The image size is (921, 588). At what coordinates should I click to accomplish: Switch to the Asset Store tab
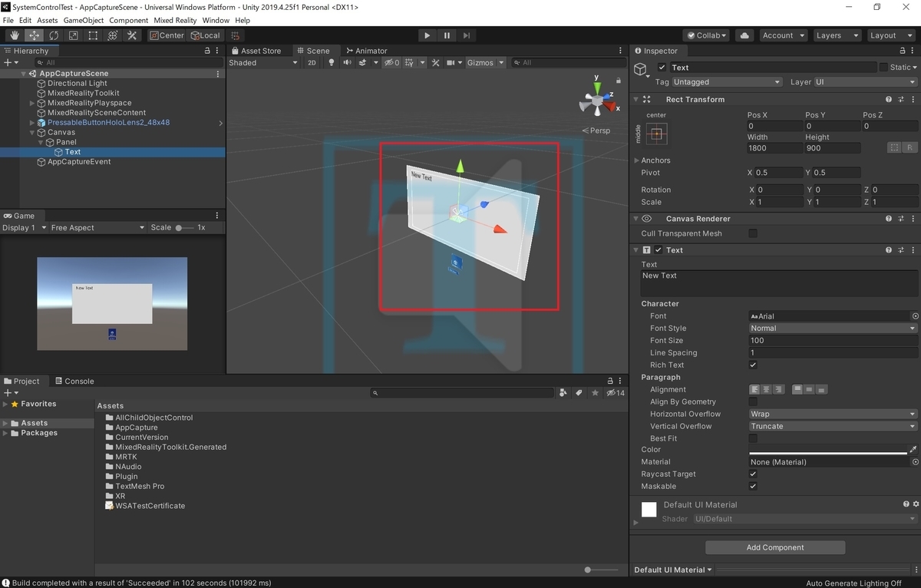pos(256,51)
